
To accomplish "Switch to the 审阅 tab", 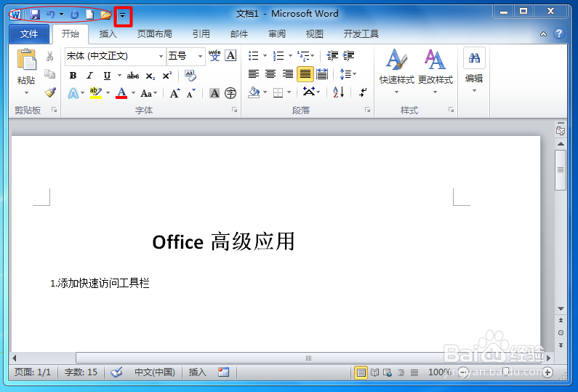I will tap(277, 34).
